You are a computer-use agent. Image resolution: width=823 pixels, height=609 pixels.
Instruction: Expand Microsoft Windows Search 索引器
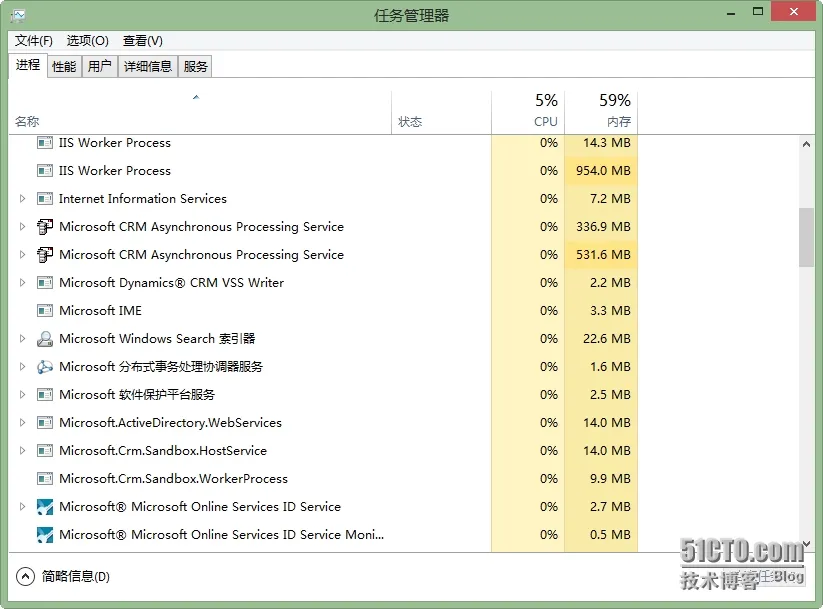[x=22, y=339]
